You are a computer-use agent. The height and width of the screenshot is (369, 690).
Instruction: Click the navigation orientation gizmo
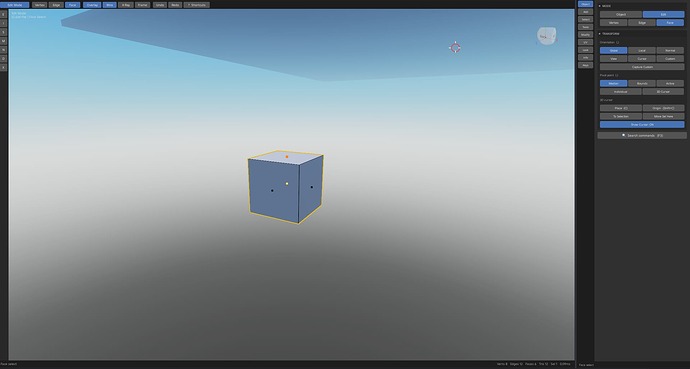point(547,36)
